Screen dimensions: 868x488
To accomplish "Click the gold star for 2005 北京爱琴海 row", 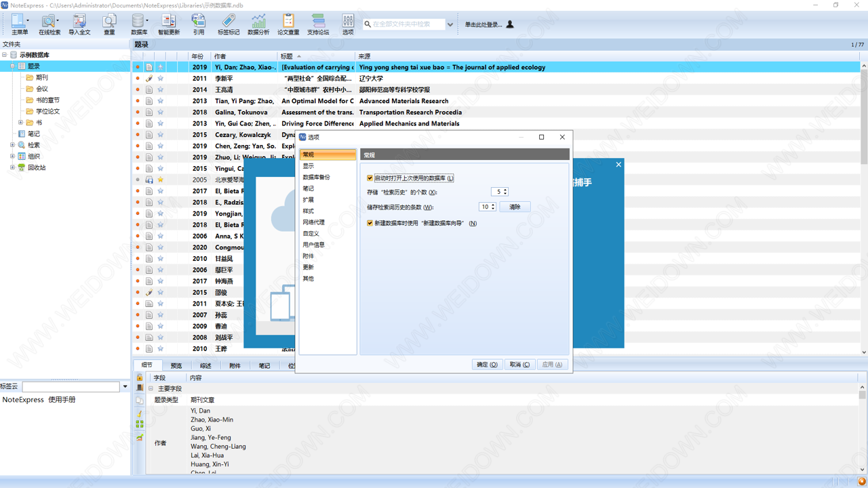I will [161, 180].
